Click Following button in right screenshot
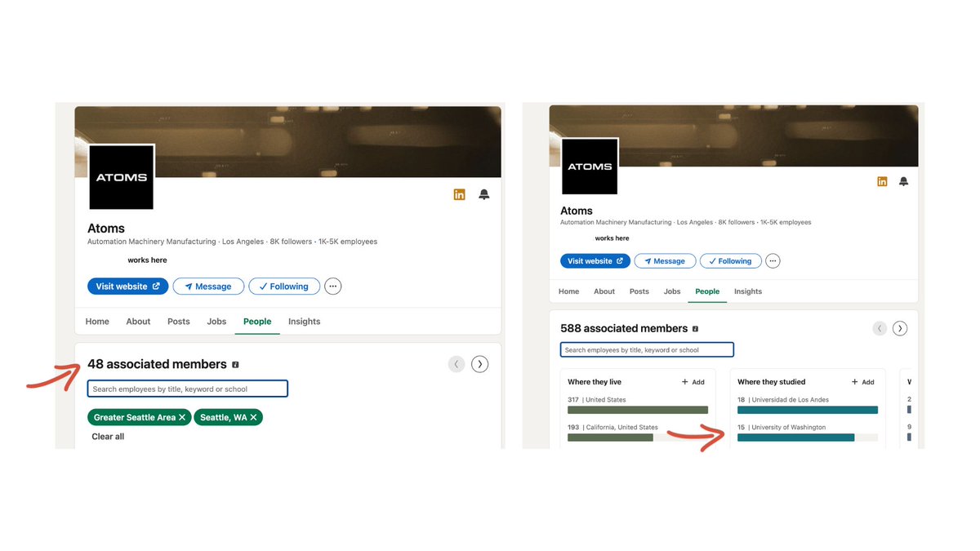 click(731, 261)
